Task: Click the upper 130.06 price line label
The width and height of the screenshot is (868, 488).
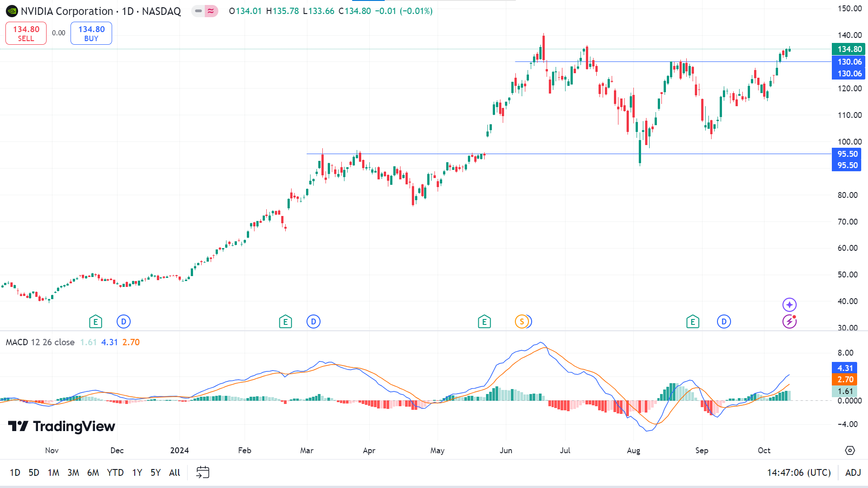Action: tap(849, 62)
